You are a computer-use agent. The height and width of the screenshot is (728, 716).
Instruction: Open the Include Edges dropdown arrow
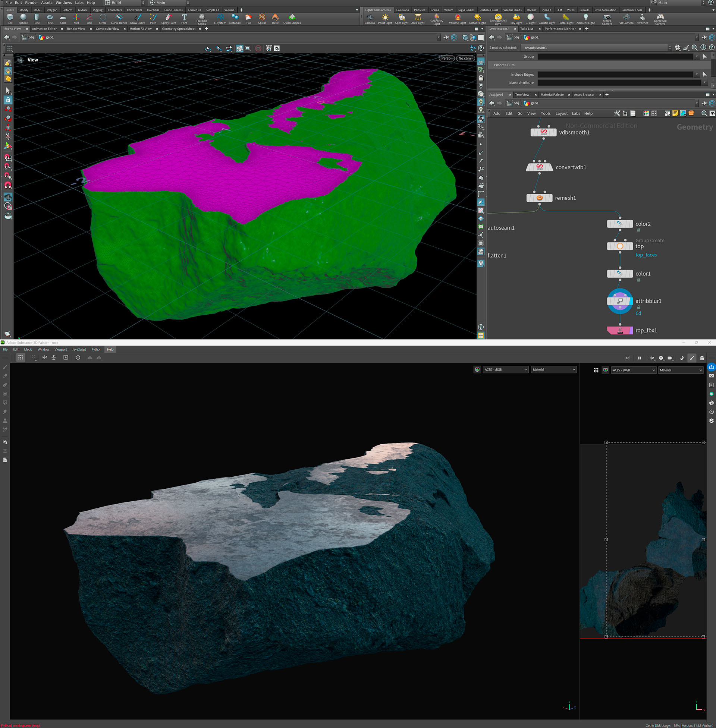[x=697, y=75]
